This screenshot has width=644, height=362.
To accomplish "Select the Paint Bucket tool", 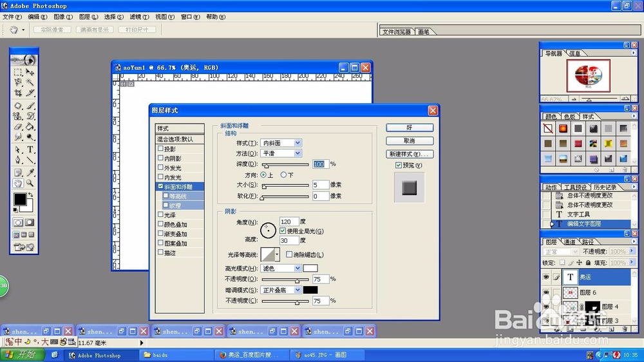I will (x=30, y=126).
